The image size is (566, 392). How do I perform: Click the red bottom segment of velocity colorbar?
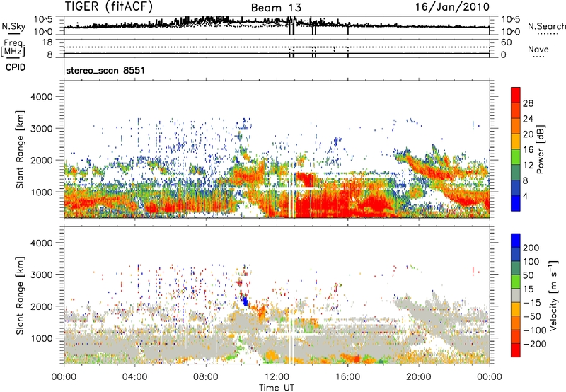click(x=516, y=350)
